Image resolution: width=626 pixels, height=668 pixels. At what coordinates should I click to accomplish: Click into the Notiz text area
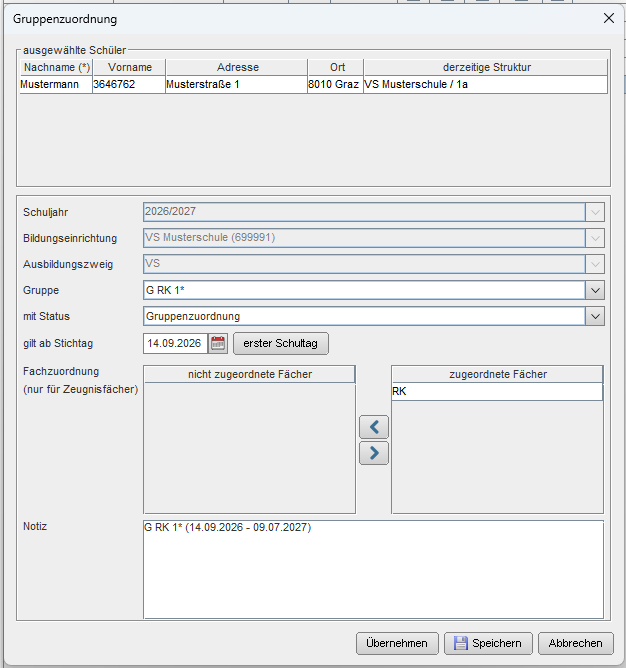(373, 570)
